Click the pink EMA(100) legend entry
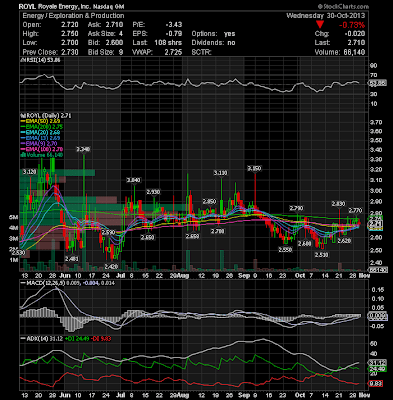Image resolution: width=393 pixels, height=400 pixels. [41, 149]
